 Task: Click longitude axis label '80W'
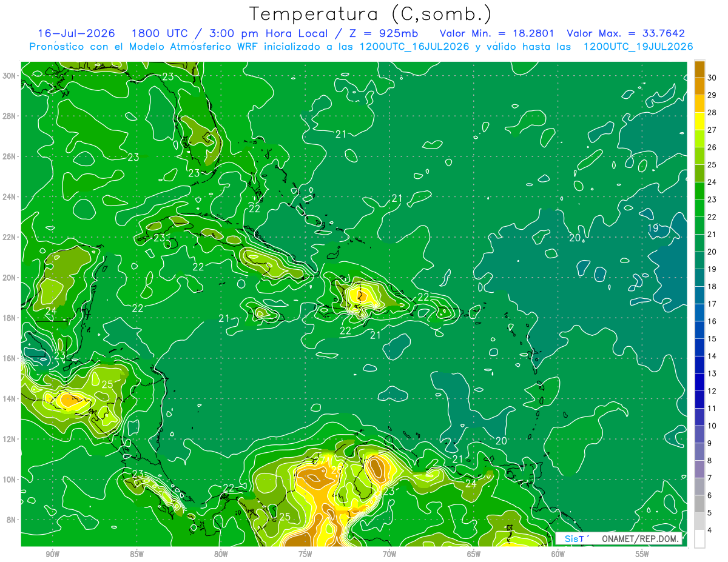click(x=221, y=554)
